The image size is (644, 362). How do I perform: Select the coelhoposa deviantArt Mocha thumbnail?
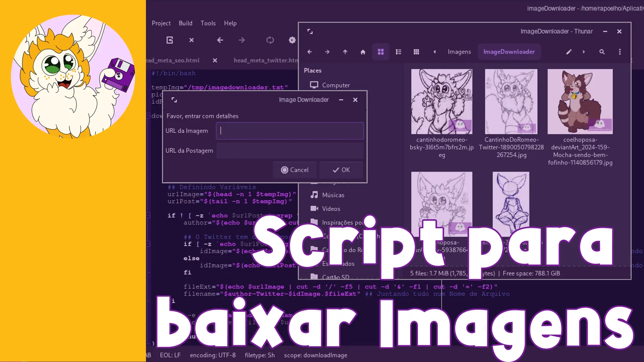pyautogui.click(x=580, y=102)
